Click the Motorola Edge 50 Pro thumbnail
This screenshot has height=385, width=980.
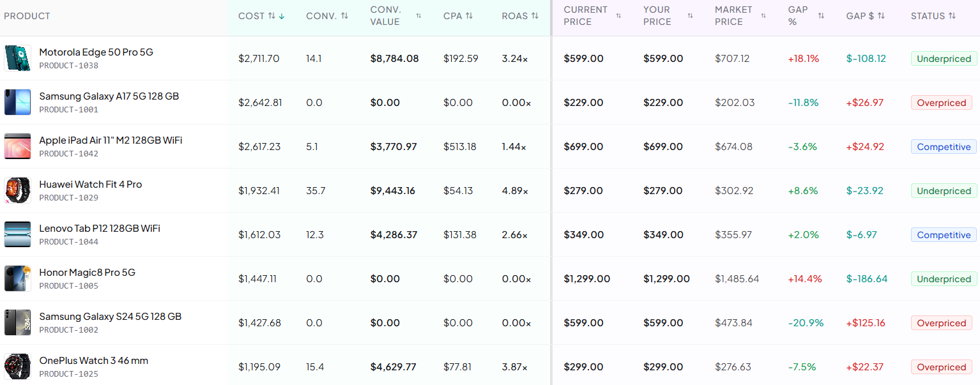(x=17, y=58)
